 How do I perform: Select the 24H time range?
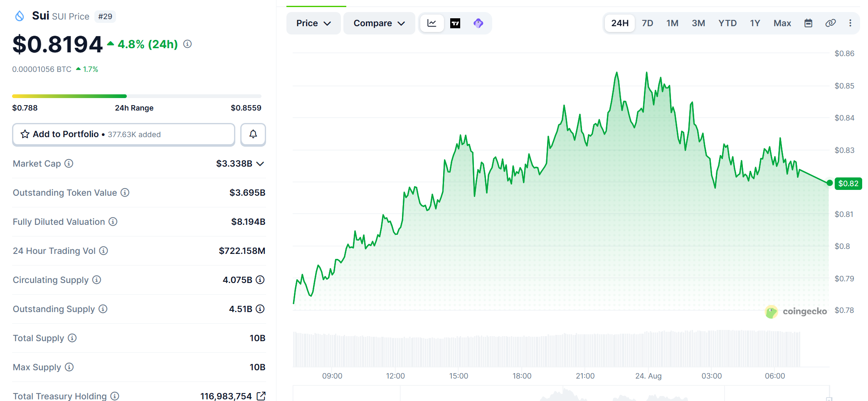[x=620, y=23]
